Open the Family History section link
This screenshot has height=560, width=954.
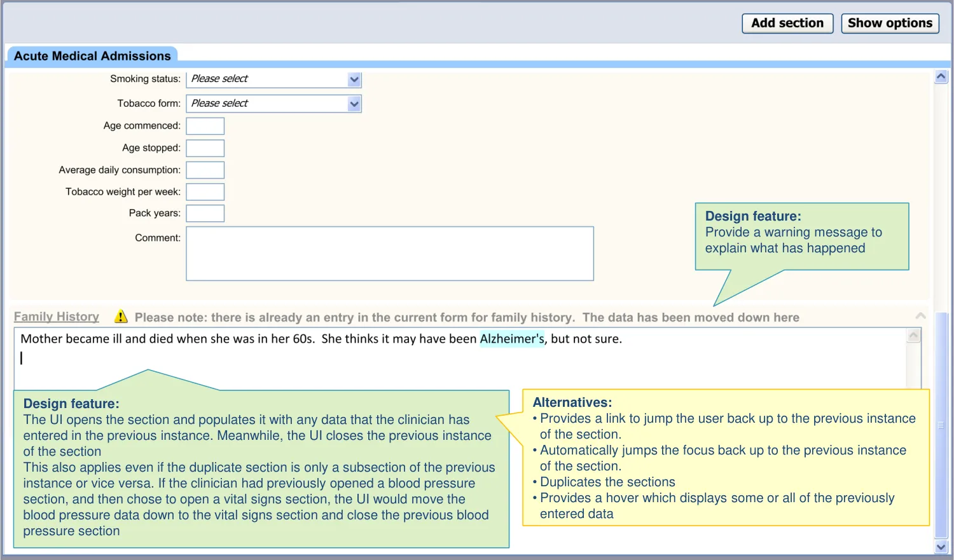[x=57, y=317]
